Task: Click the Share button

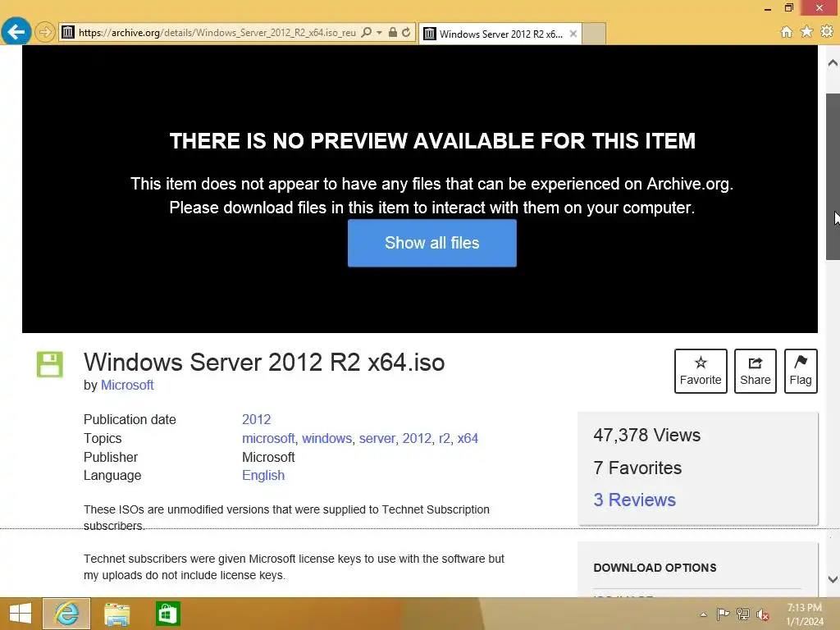Action: pyautogui.click(x=755, y=372)
